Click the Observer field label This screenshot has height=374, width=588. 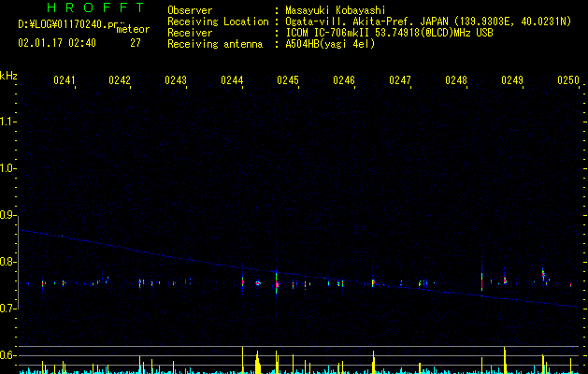pos(190,10)
